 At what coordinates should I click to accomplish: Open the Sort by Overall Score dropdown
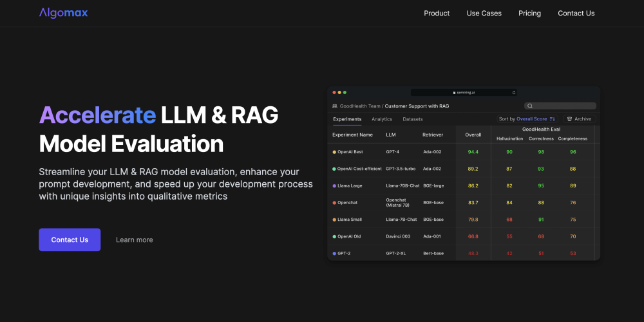[x=527, y=119]
